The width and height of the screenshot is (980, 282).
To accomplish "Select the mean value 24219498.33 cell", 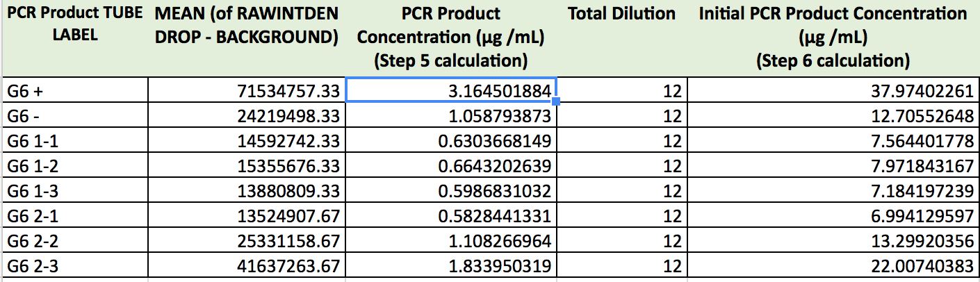I will click(246, 116).
